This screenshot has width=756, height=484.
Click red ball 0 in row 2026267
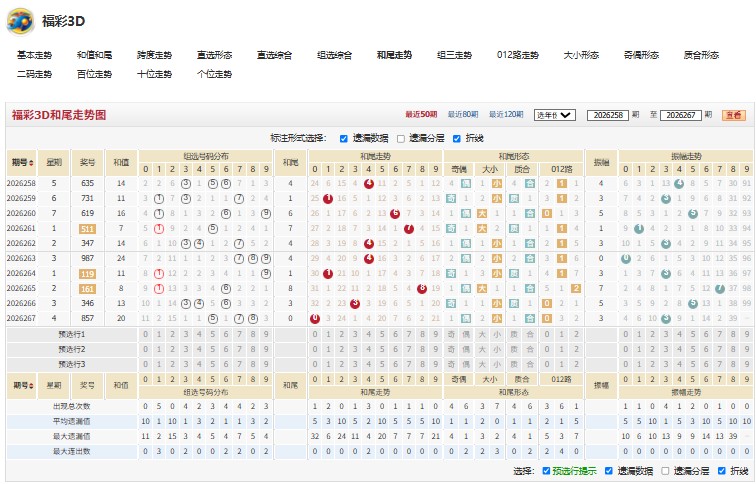coord(315,318)
